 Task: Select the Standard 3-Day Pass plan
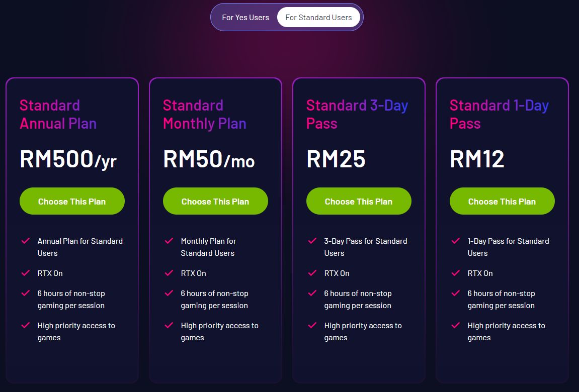pyautogui.click(x=359, y=201)
